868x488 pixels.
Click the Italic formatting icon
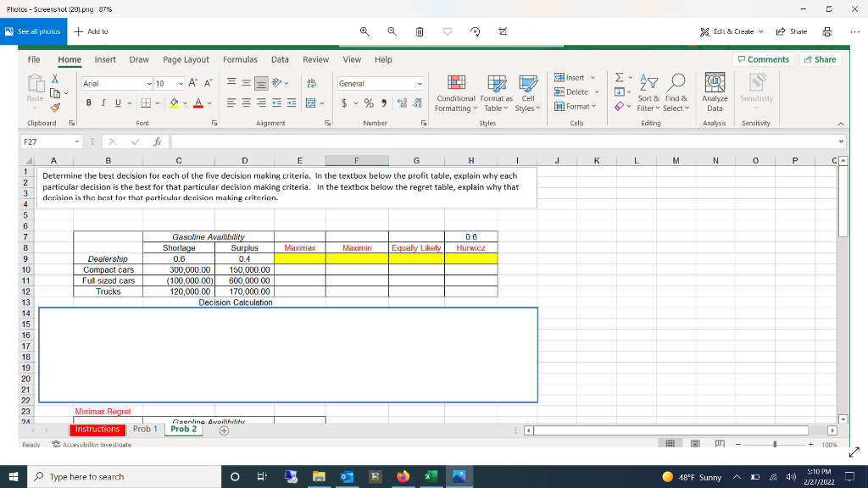tap(103, 102)
